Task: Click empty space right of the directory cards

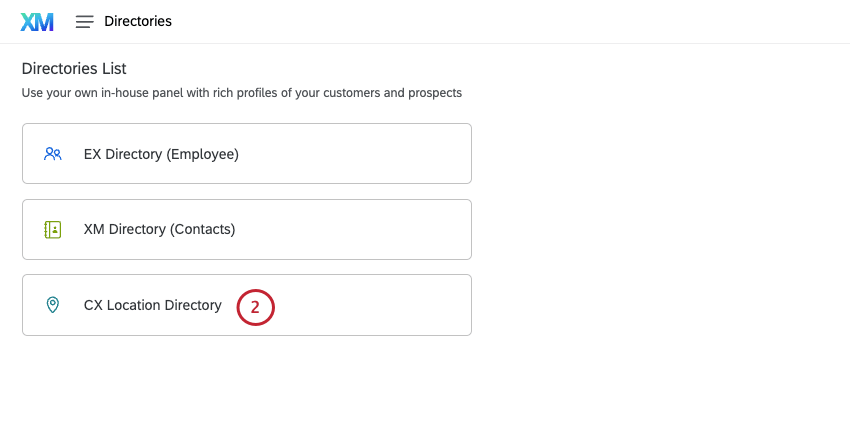Action: [x=660, y=229]
